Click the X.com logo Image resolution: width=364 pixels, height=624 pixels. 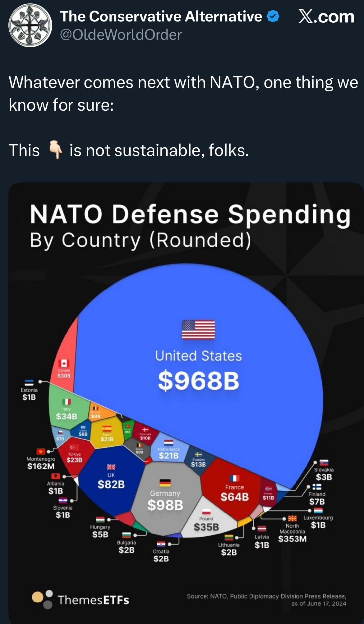[x=326, y=17]
